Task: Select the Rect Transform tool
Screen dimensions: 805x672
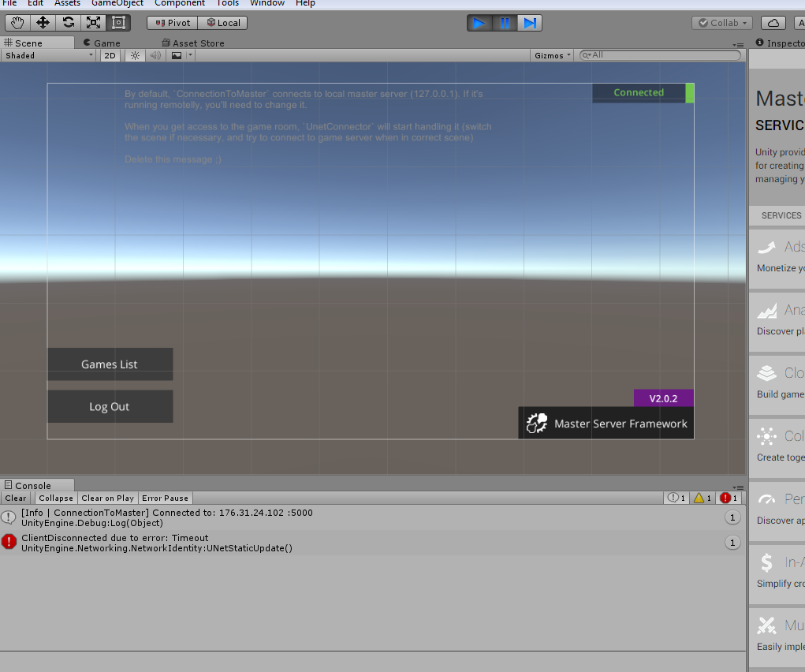Action: pos(118,22)
